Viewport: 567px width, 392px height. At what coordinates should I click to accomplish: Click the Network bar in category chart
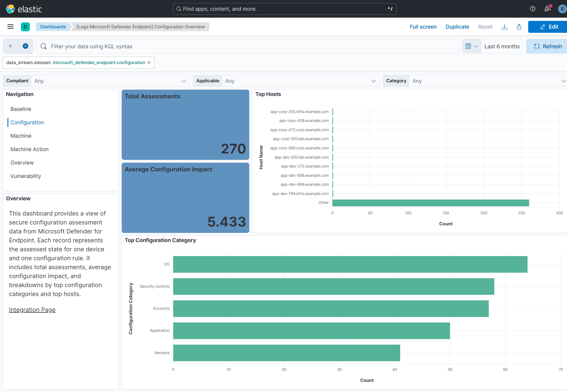287,353
